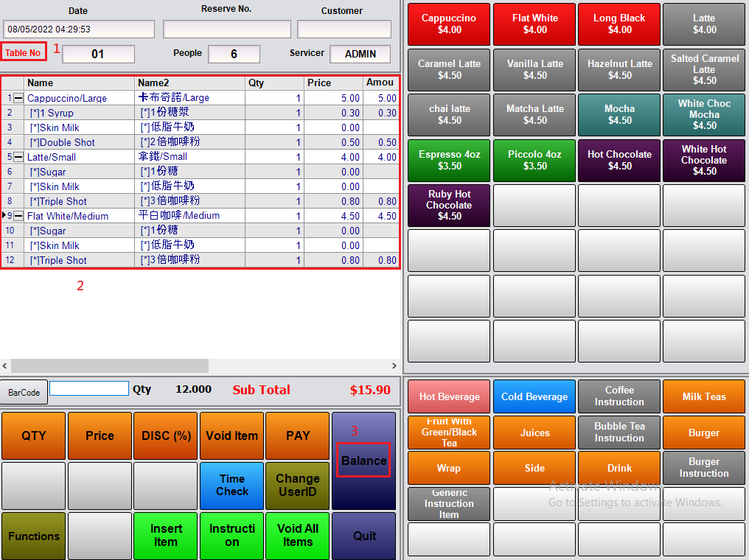Click the Servicer field ADMIN

(x=360, y=54)
